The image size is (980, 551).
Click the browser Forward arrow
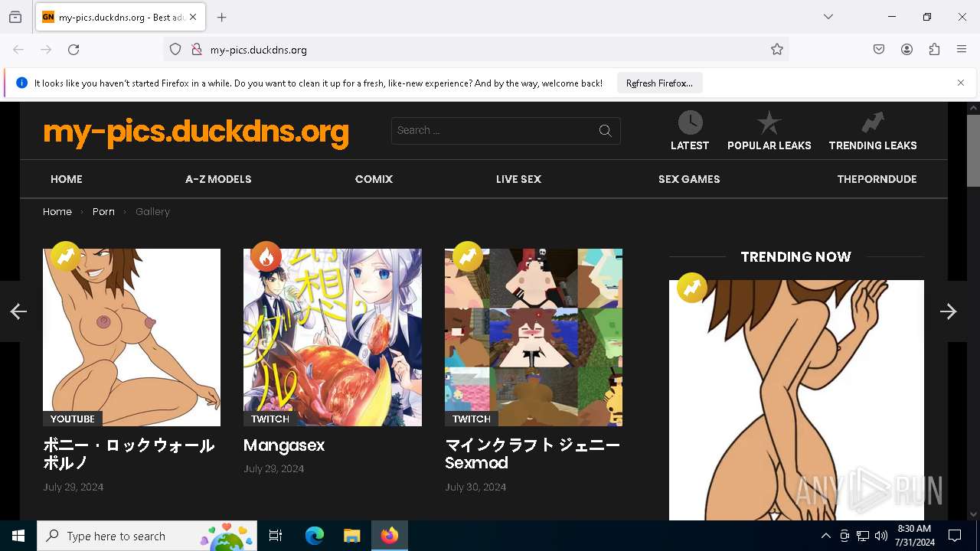tap(46, 50)
